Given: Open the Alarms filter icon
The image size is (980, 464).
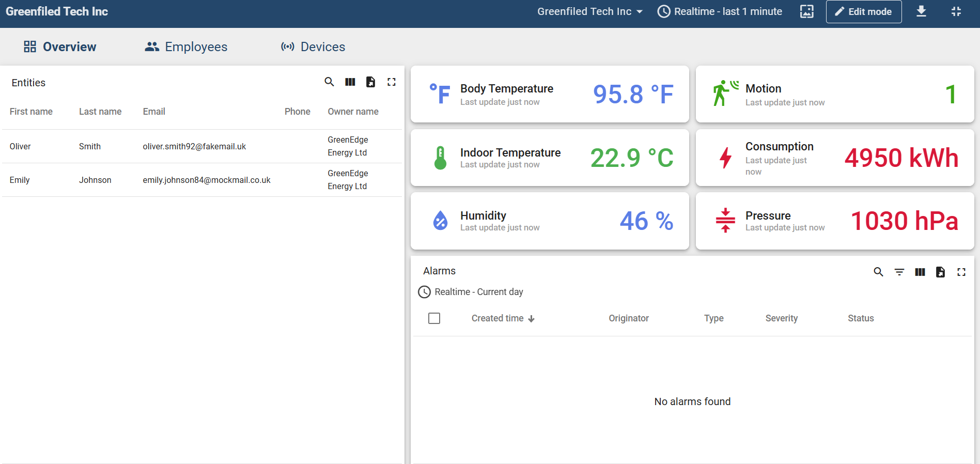Looking at the screenshot, I should [899, 272].
